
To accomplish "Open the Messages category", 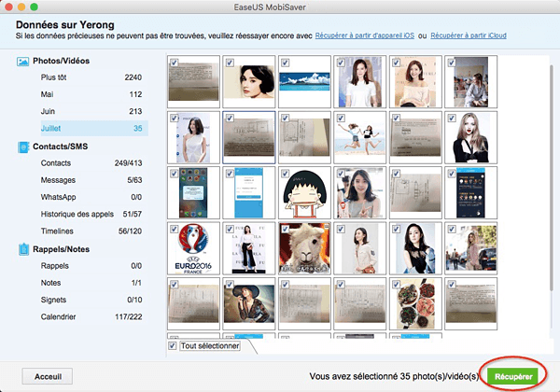I will point(60,180).
